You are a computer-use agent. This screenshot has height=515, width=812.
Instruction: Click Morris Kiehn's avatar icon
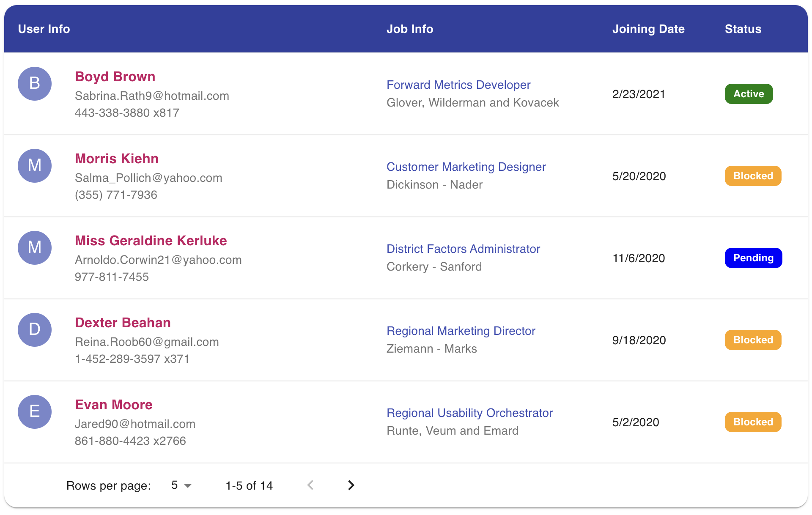point(34,166)
